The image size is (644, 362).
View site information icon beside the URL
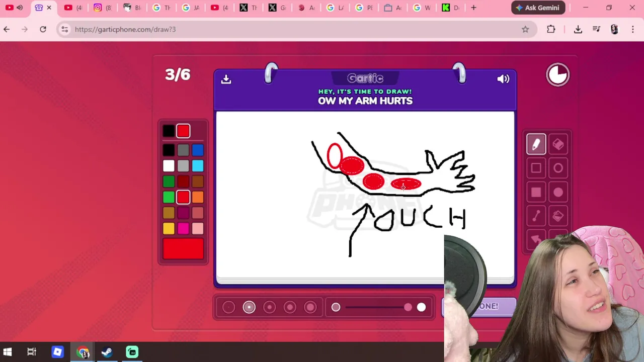pos(64,29)
